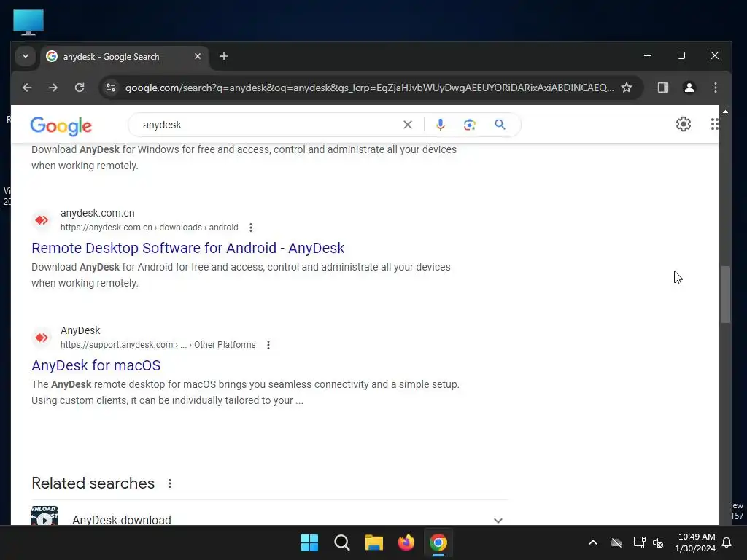
Task: Click AnyDesk download related thumbnail
Action: (44, 516)
